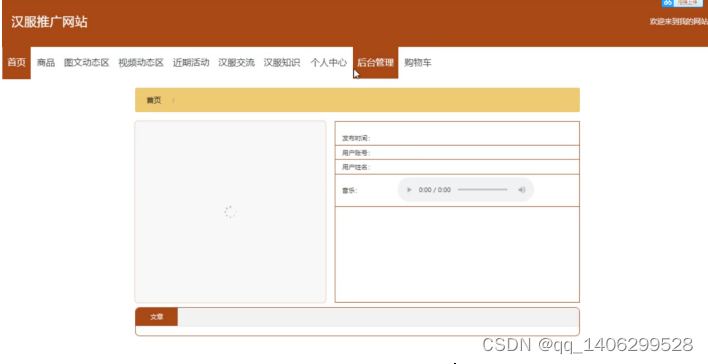Viewport: 708px width, 364px height.
Task: Click the loading image placeholder
Action: click(230, 212)
